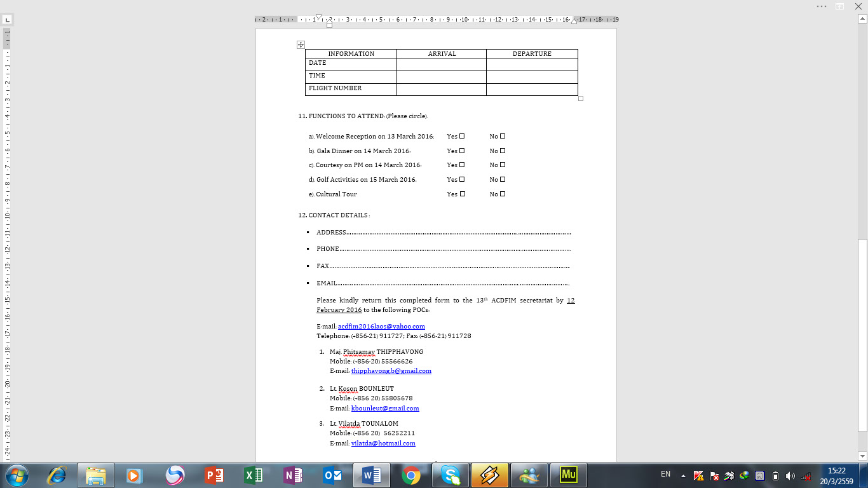This screenshot has height=488, width=868.
Task: Open Skype from the taskbar
Action: click(451, 475)
